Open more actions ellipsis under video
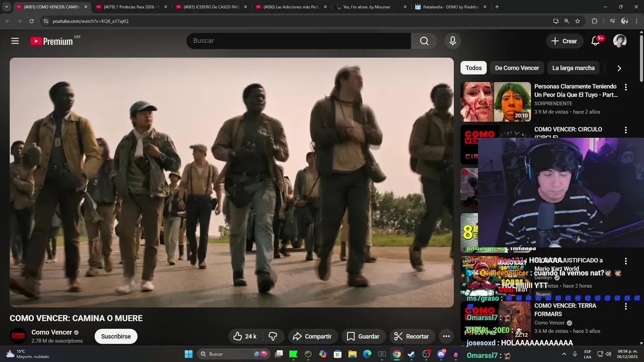This screenshot has height=362, width=644. 446,336
